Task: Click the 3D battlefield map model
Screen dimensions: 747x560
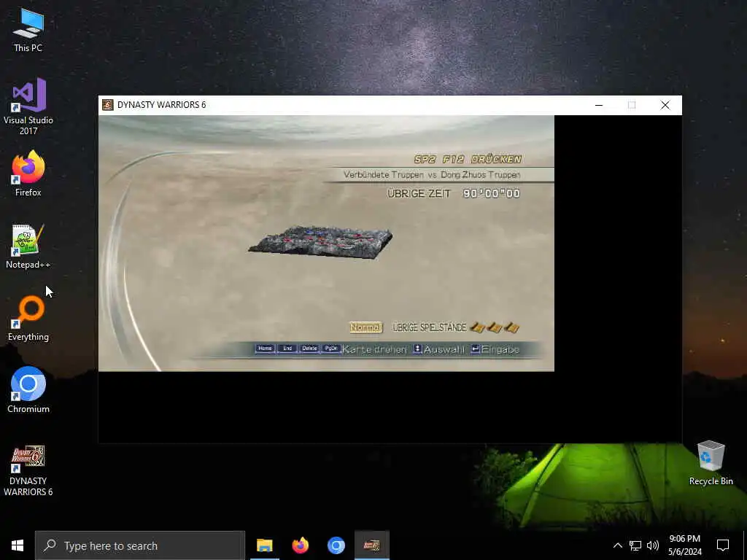Action: 320,242
